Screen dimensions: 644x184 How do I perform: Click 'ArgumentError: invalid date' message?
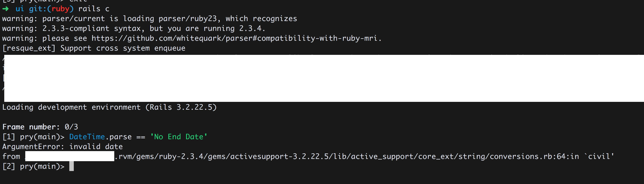[x=63, y=146]
